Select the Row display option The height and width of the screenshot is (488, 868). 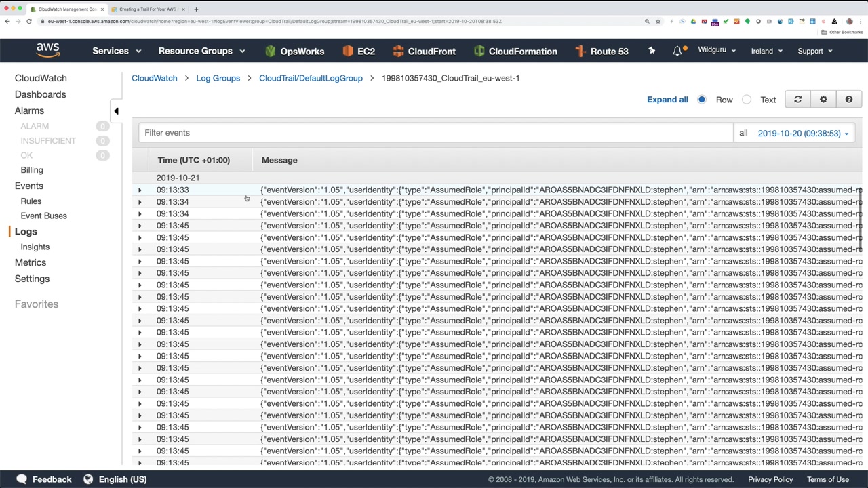click(x=702, y=100)
